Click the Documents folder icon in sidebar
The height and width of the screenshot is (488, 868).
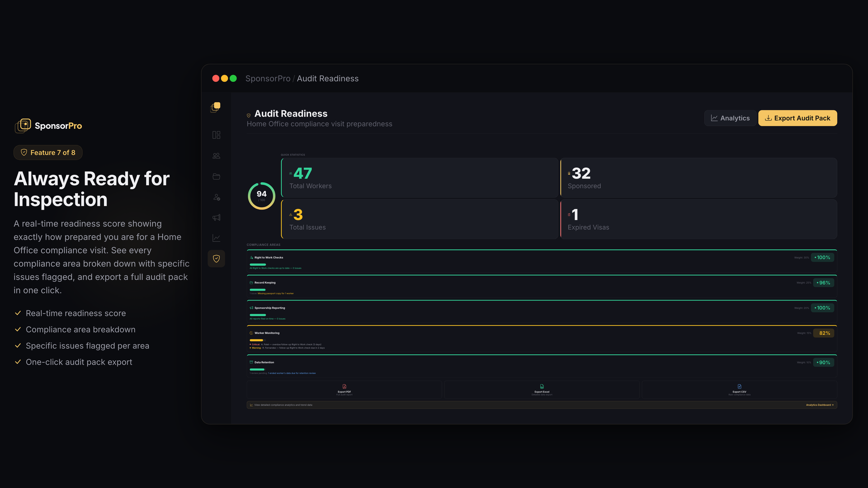click(x=216, y=177)
